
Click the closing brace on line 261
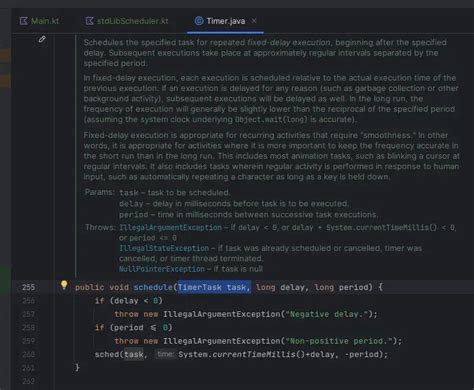point(77,367)
